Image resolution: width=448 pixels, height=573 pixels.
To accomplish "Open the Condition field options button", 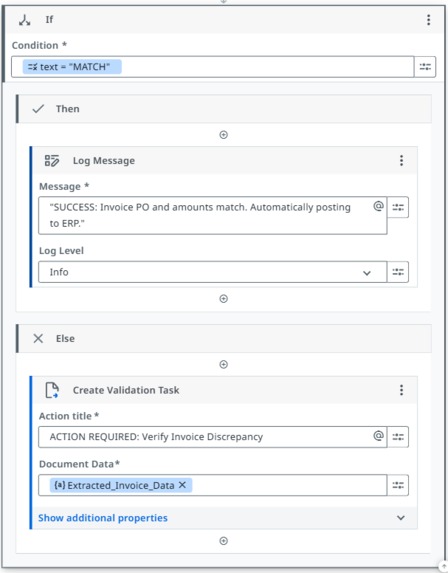I will click(425, 67).
